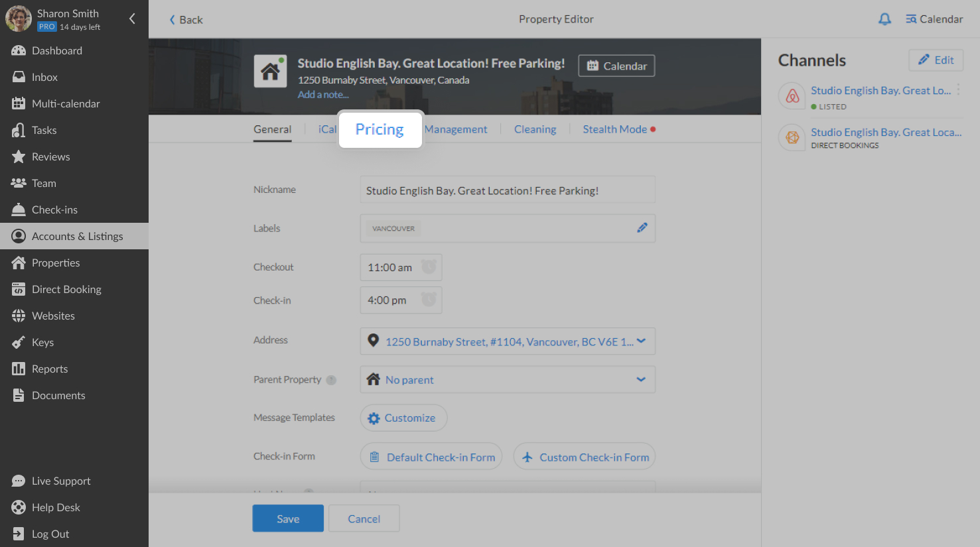
Task: Click the clock icon in Checkout field
Action: 427,267
